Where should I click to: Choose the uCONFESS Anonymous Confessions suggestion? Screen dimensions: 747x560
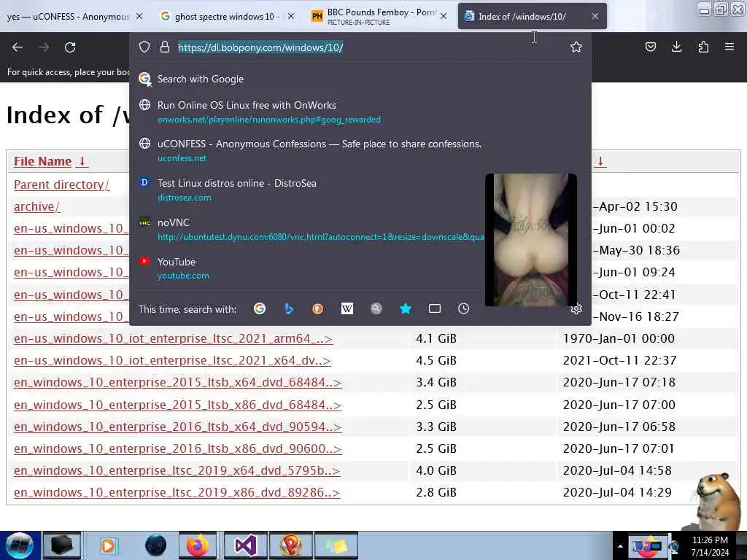[360, 150]
